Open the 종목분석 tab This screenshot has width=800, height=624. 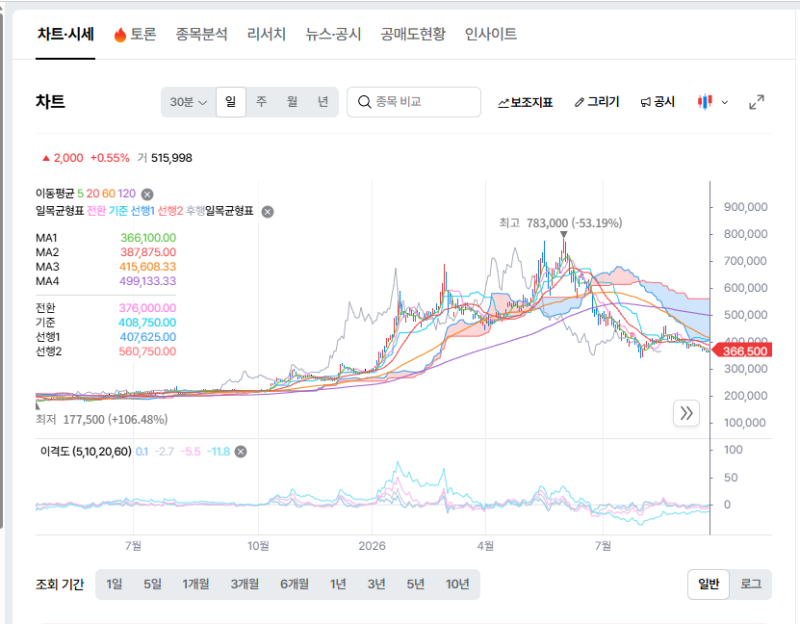pos(202,34)
